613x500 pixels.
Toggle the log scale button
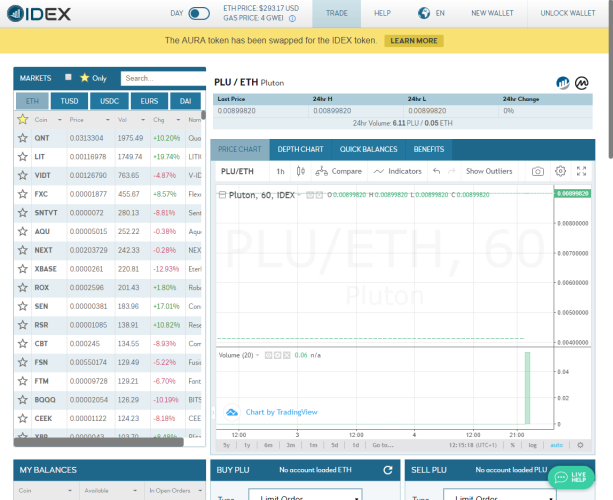point(532,445)
